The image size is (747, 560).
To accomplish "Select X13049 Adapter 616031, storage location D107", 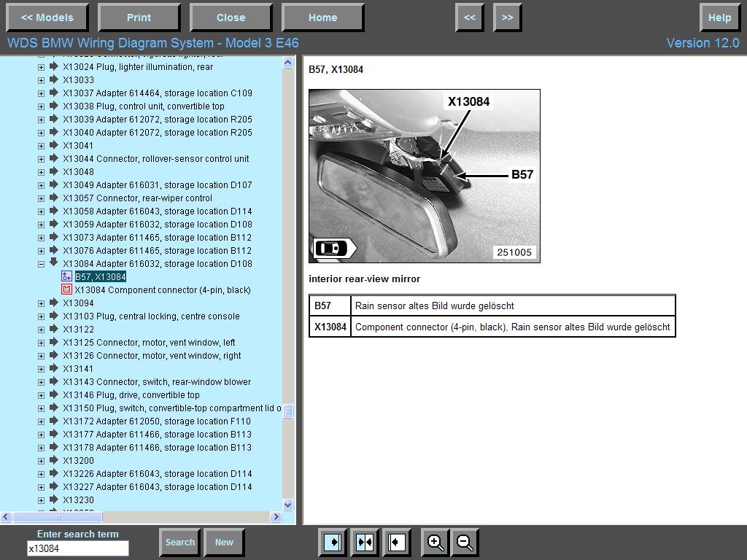I will 158,184.
